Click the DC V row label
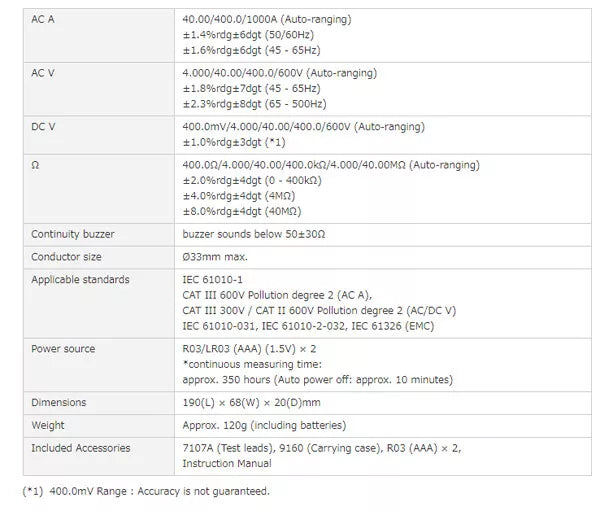600x511 pixels. pos(44,127)
